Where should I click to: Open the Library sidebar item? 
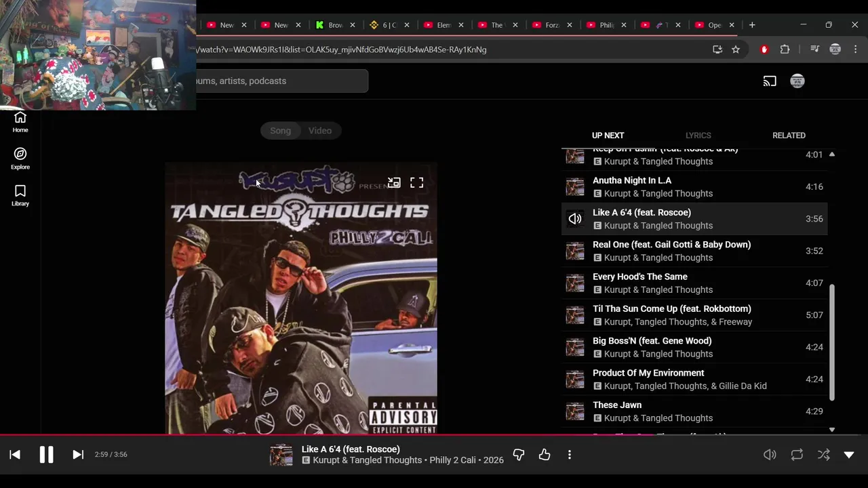point(20,195)
